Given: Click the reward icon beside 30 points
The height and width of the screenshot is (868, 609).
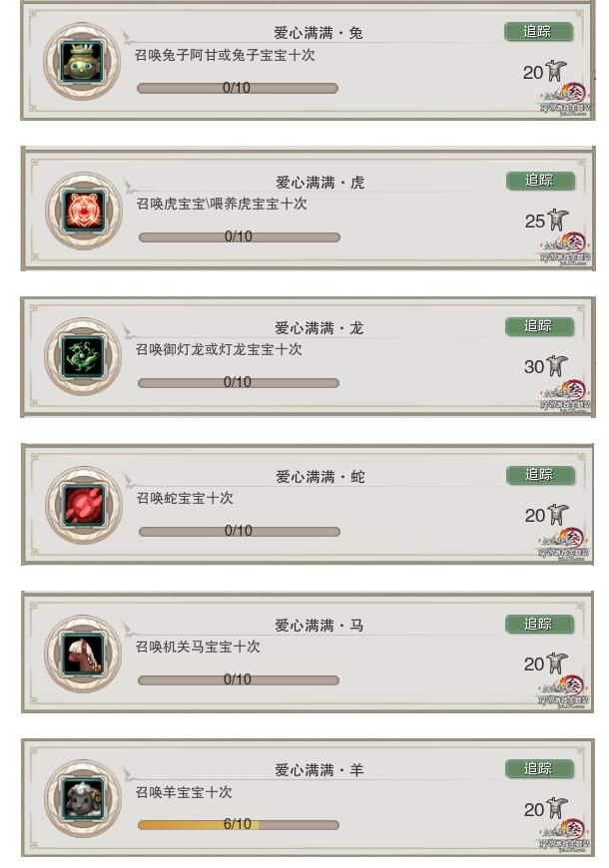Looking at the screenshot, I should [557, 366].
